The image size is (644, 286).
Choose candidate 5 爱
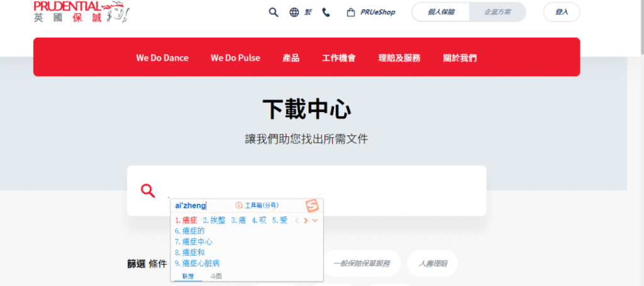click(280, 221)
